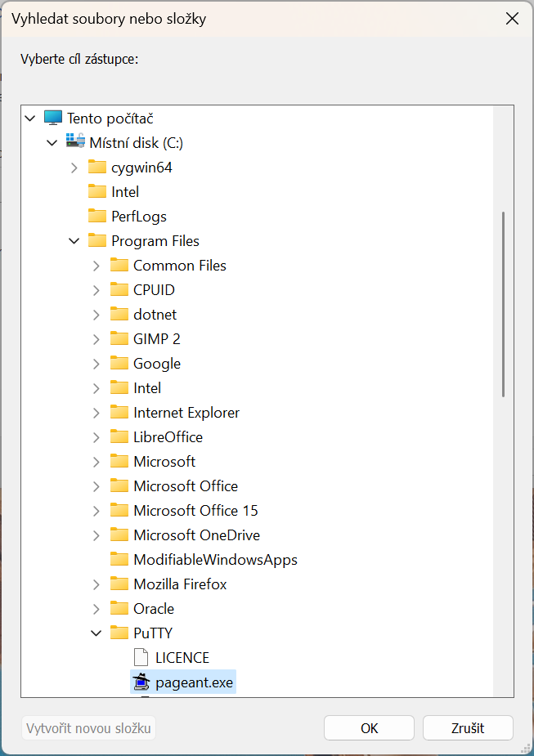Click the Tento počítač computer icon
Viewport: 534px width, 756px height.
[x=53, y=118]
